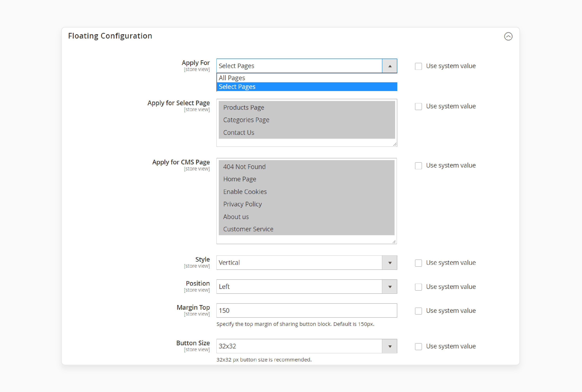Choose All Pages in Apply For list

point(307,78)
